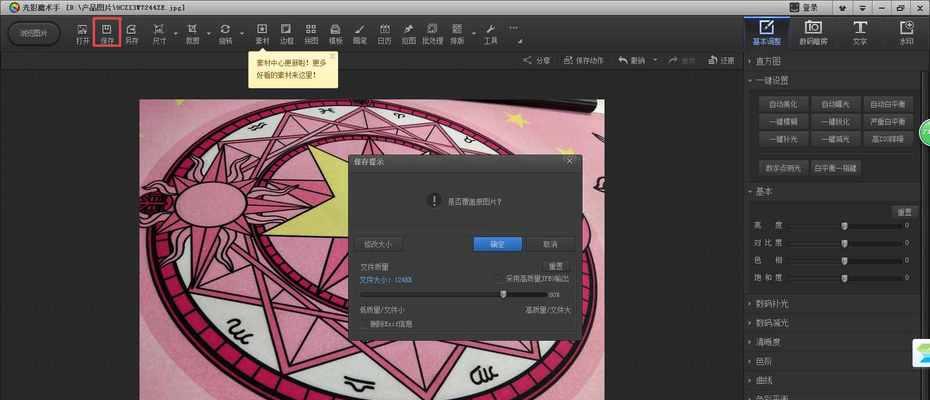Open the 边框 (Border) tool
Screen dimensions: 930x400
(x=286, y=34)
